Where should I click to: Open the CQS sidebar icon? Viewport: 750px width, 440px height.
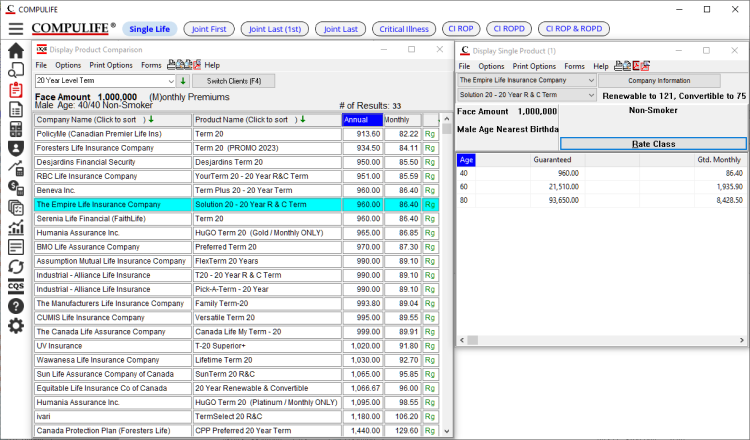tap(16, 286)
